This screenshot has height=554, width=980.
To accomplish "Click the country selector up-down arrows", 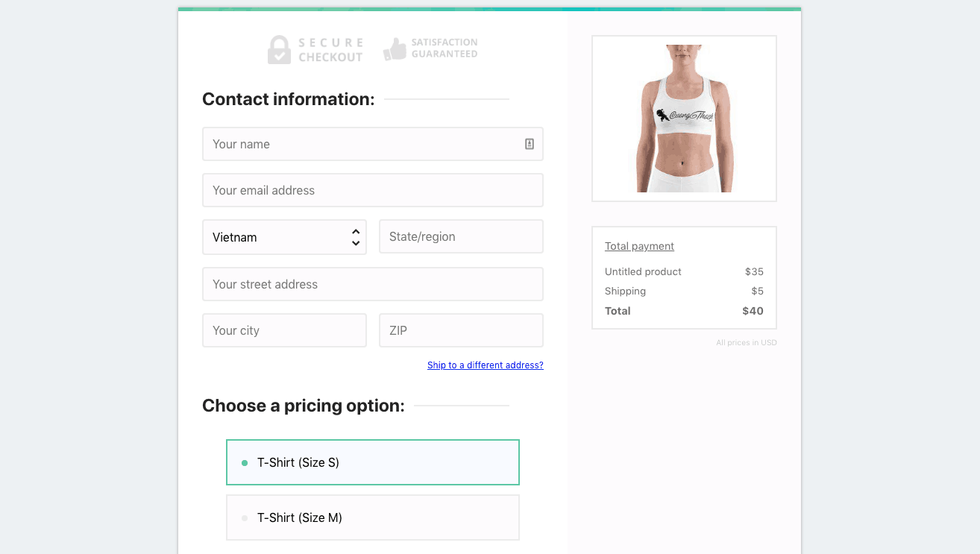I will [356, 237].
